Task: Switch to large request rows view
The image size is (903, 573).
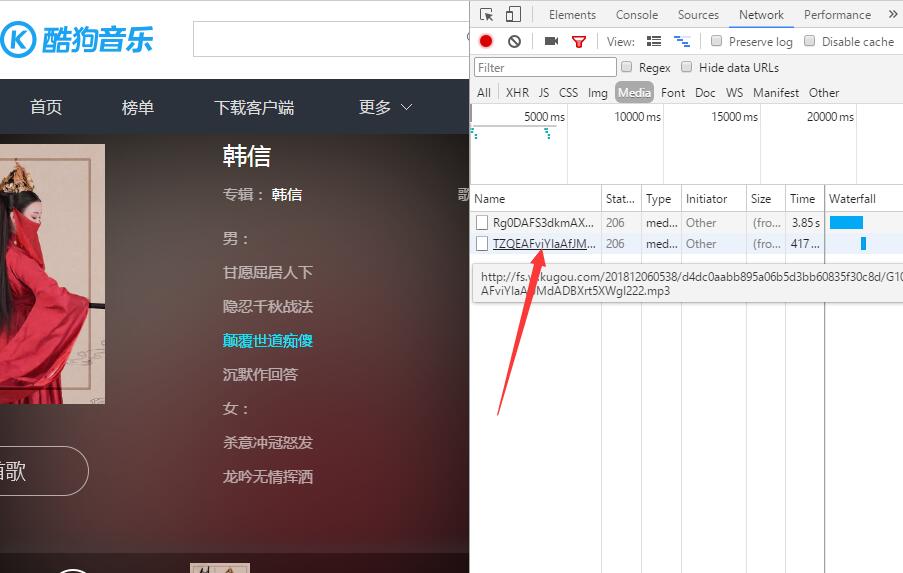Action: [654, 41]
